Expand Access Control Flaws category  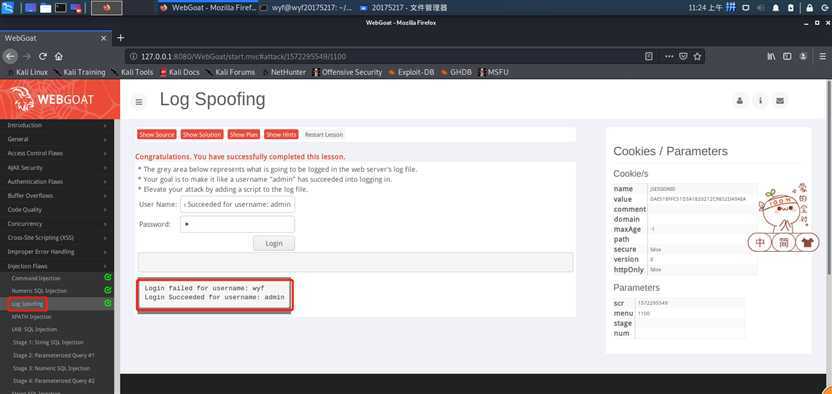click(x=57, y=153)
